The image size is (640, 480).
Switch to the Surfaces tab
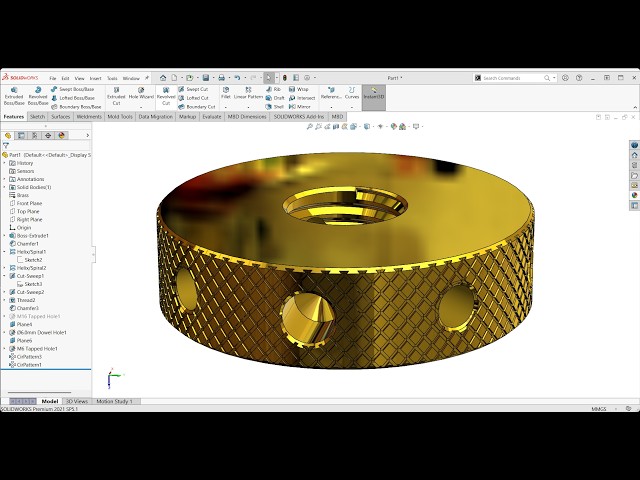point(61,117)
